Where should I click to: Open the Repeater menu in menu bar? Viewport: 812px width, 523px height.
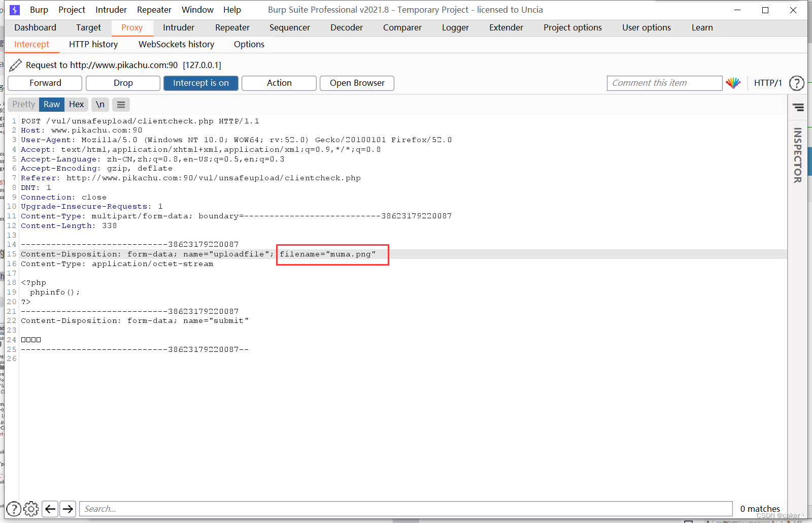[x=154, y=10]
